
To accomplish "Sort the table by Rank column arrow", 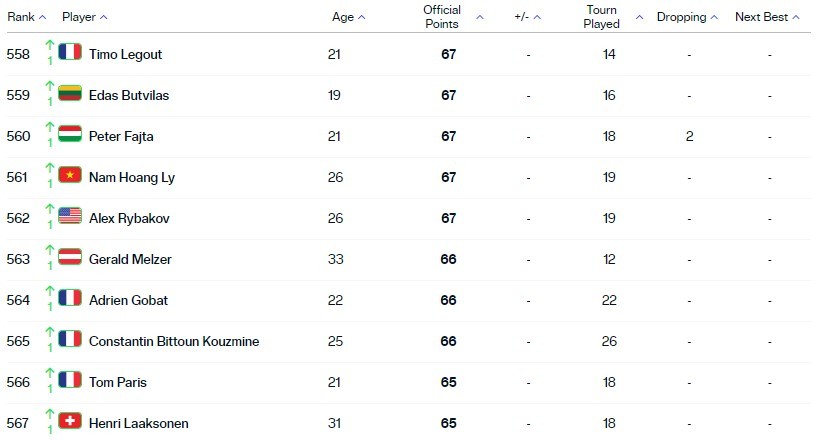I will tap(43, 17).
